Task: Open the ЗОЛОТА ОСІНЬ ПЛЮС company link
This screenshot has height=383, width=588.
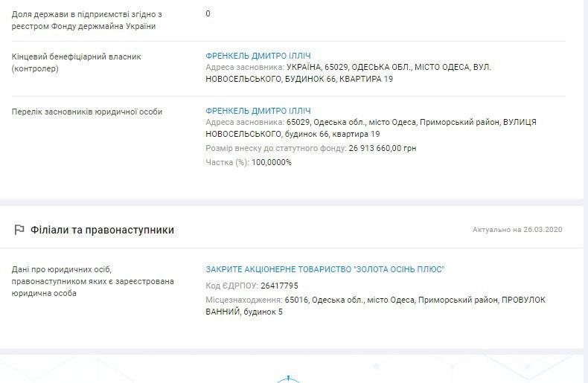Action: point(325,269)
